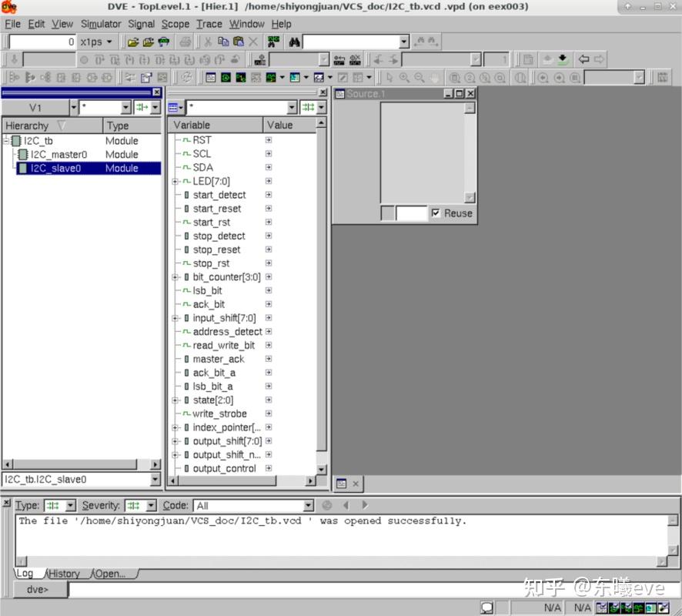Click the Variable column header
Viewport: 682px width, 616px height.
pos(216,126)
